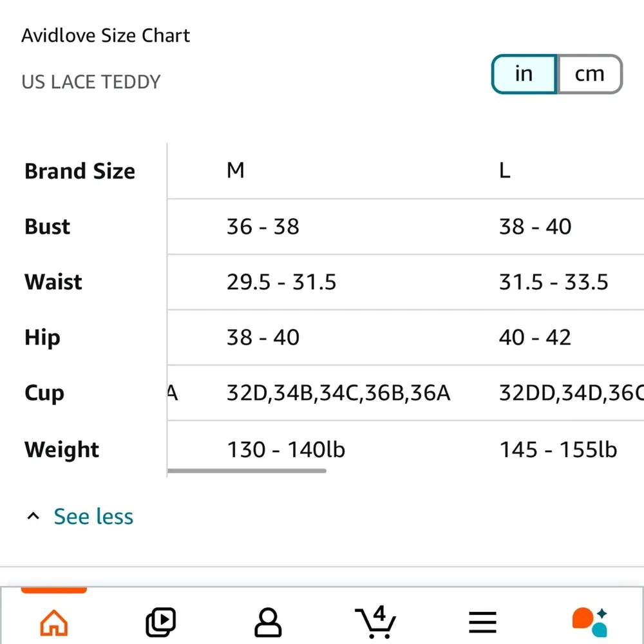Open the hamburger menu icon
This screenshot has width=644, height=644.
tap(482, 622)
